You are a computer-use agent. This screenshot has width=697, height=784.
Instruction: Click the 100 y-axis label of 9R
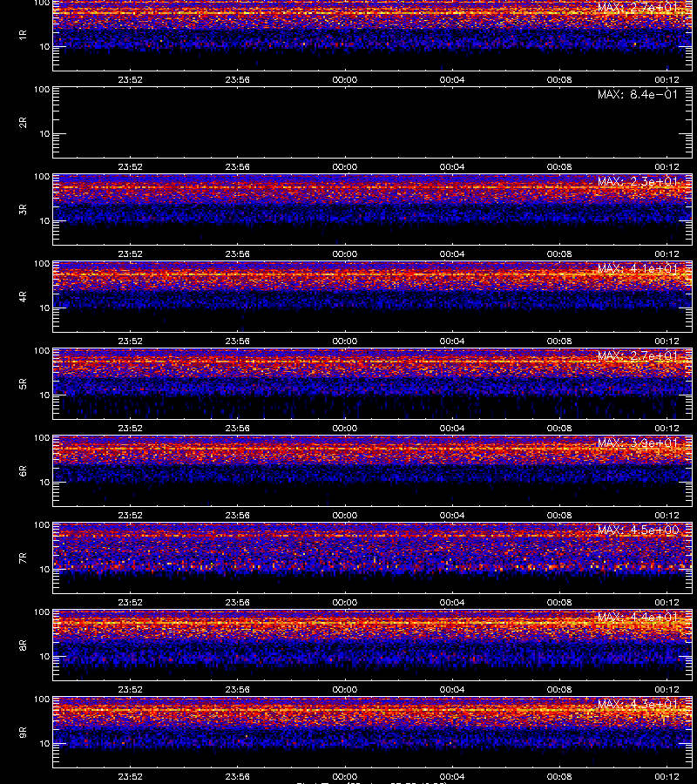click(42, 700)
